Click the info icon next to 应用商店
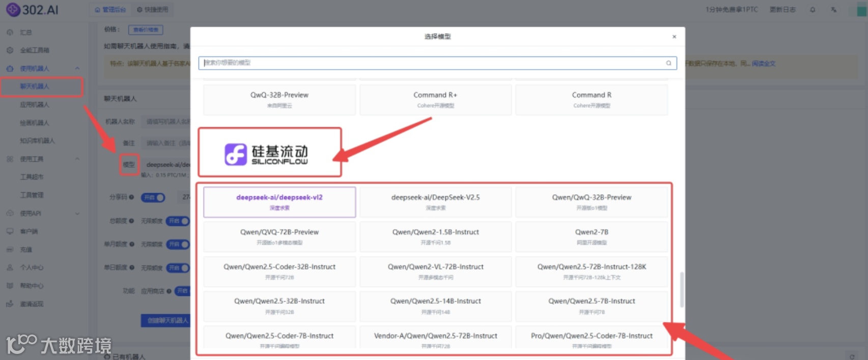The image size is (868, 360). (x=169, y=291)
